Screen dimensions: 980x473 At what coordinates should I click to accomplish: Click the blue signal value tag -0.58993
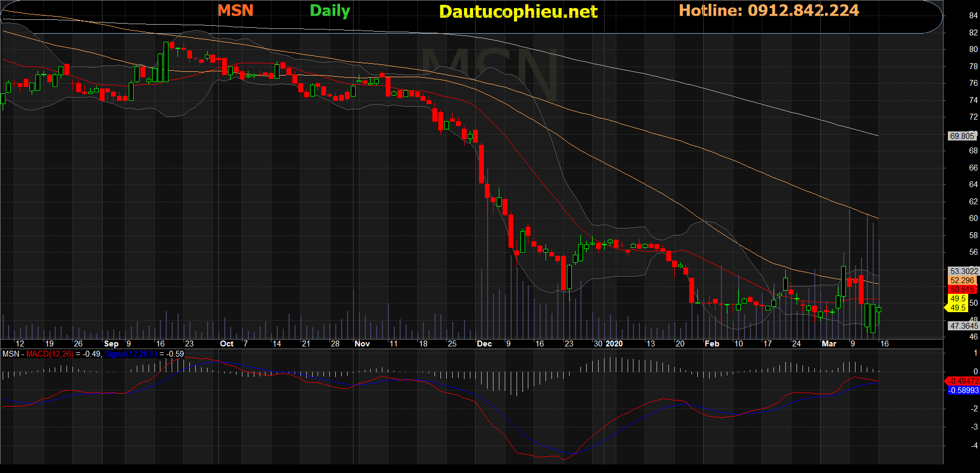click(x=963, y=390)
